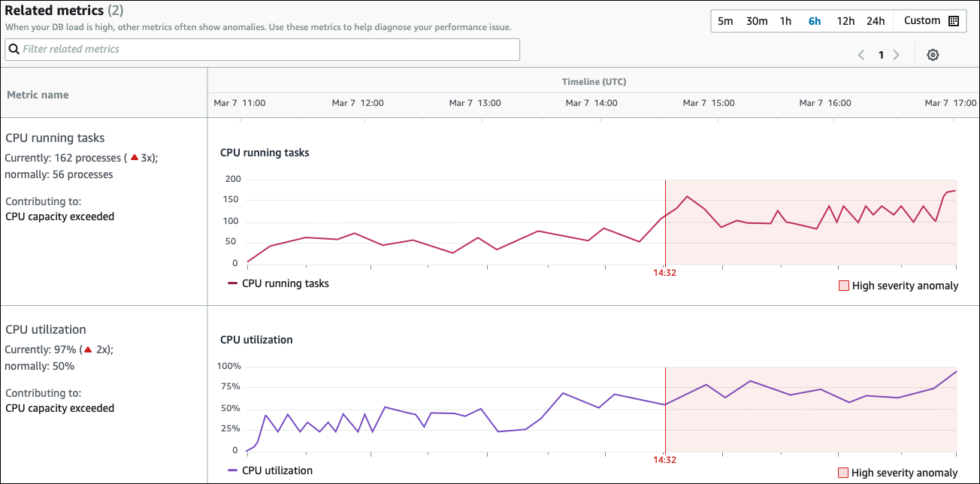Select the 5m time range

coord(725,21)
